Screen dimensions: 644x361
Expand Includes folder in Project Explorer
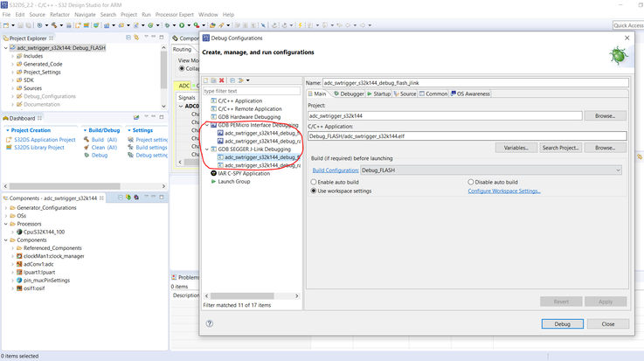tap(12, 56)
